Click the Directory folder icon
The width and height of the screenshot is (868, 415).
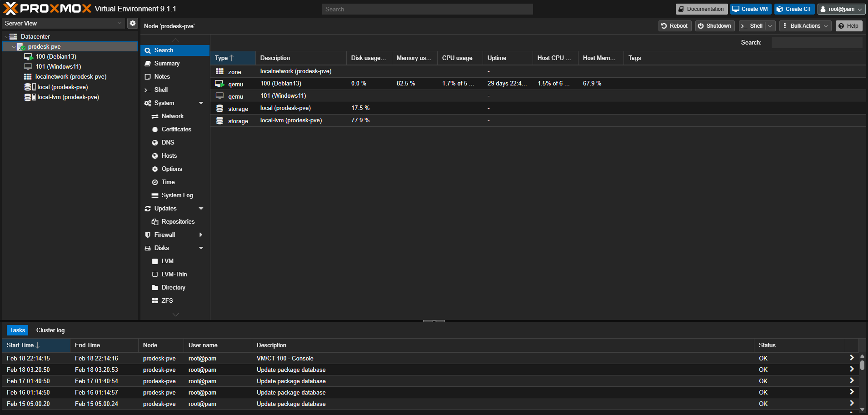point(155,288)
